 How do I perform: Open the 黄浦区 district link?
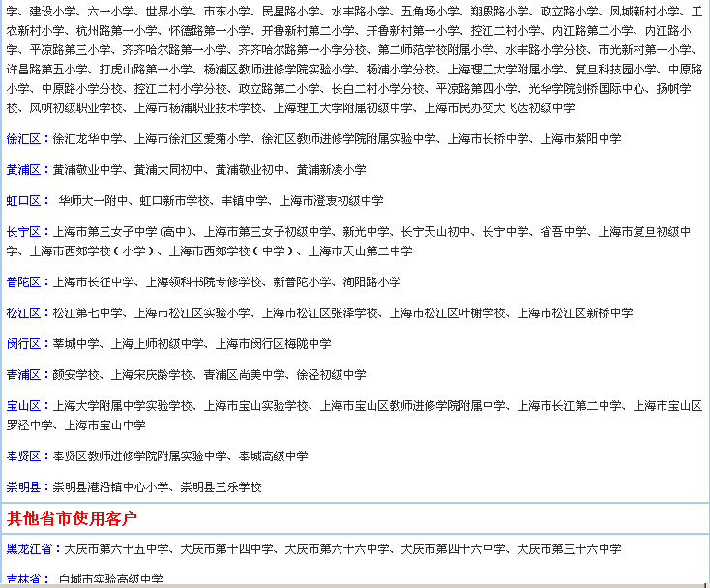click(23, 170)
